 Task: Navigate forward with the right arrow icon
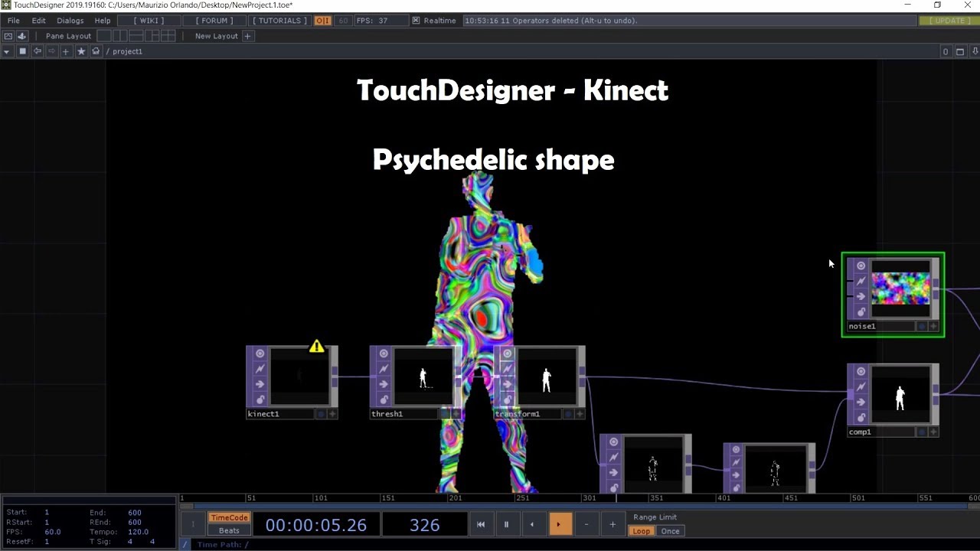(x=51, y=51)
